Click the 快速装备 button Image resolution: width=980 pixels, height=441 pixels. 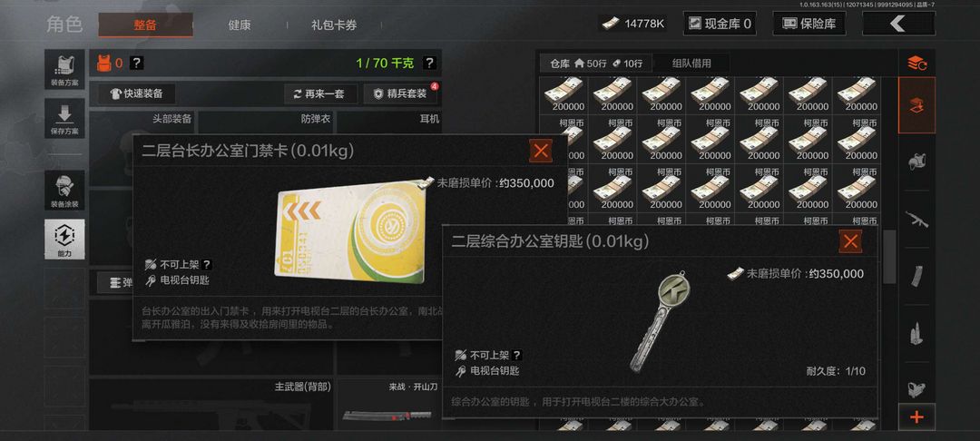point(136,93)
